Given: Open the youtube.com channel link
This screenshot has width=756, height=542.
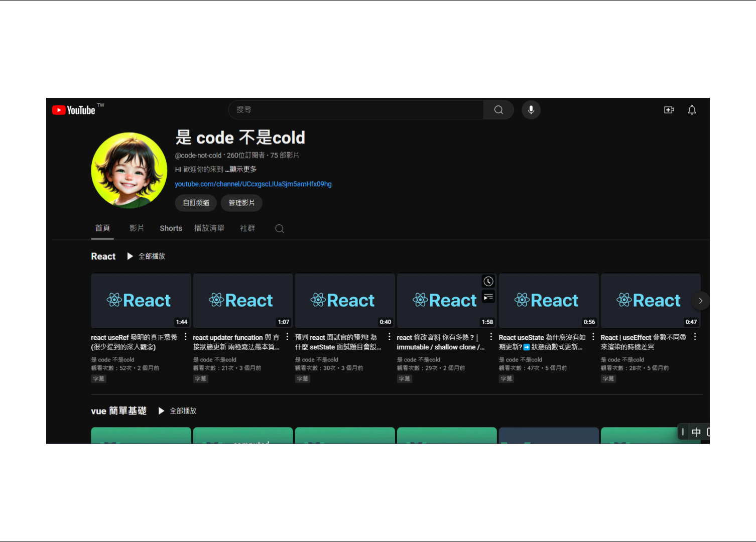Looking at the screenshot, I should coord(253,184).
